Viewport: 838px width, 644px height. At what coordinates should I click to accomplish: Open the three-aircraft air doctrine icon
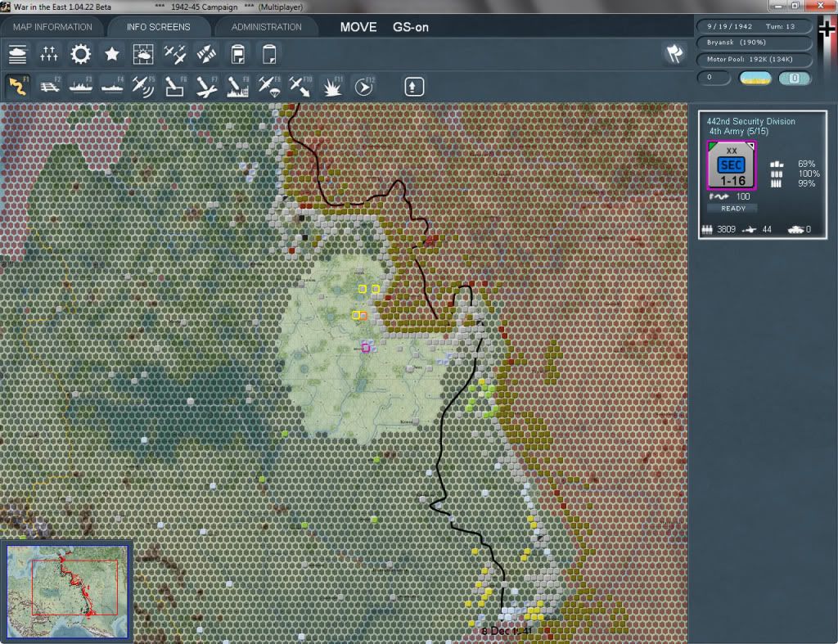click(x=175, y=54)
